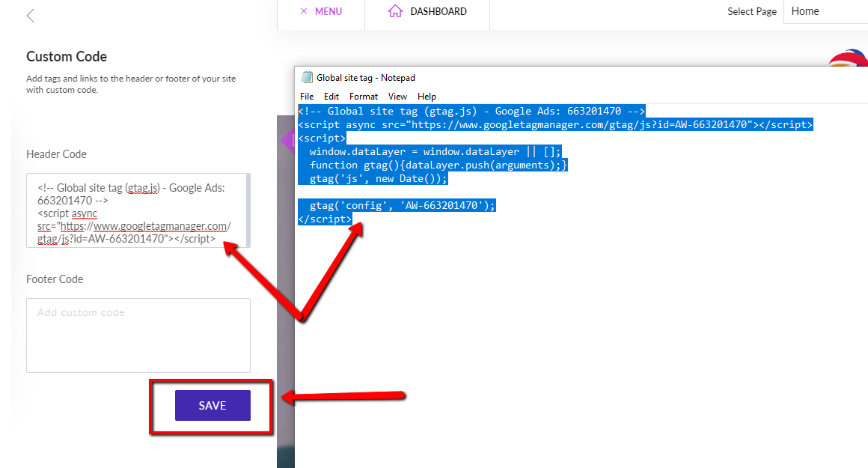
Task: Click the Select Page label
Action: coord(752,12)
